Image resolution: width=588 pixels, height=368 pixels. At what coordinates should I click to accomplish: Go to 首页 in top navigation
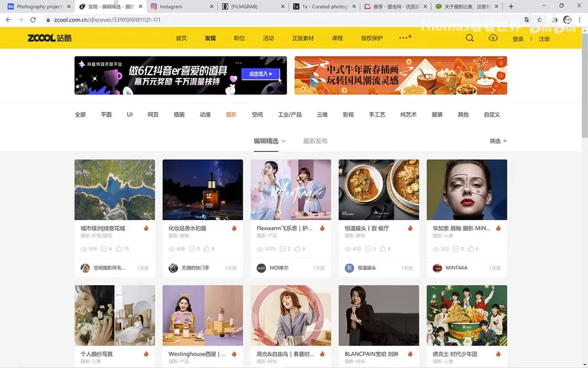[x=181, y=38]
